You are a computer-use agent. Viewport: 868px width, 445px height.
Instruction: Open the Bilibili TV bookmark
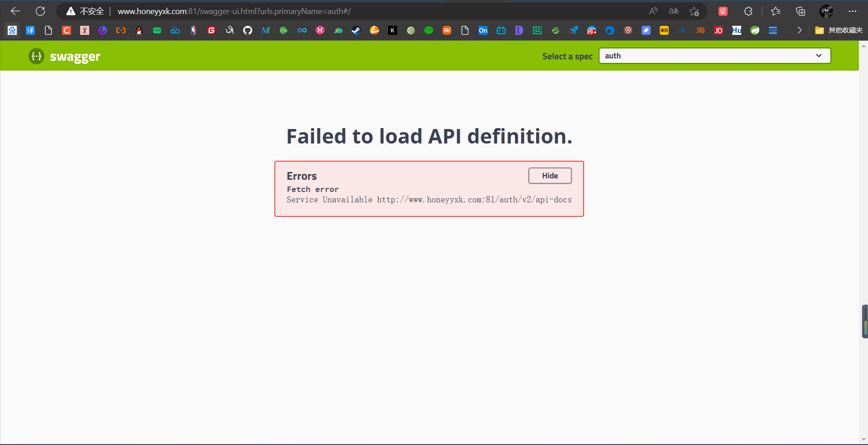[x=501, y=30]
